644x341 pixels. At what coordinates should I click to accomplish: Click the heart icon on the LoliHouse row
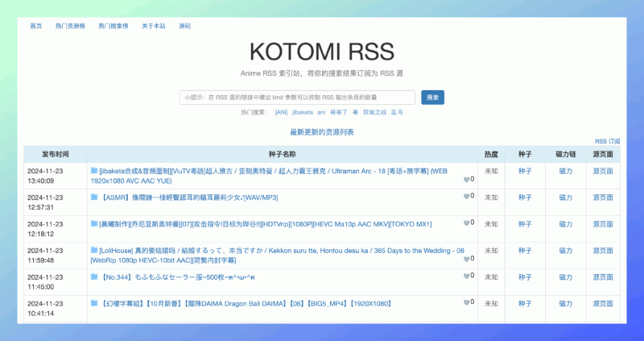point(467,259)
